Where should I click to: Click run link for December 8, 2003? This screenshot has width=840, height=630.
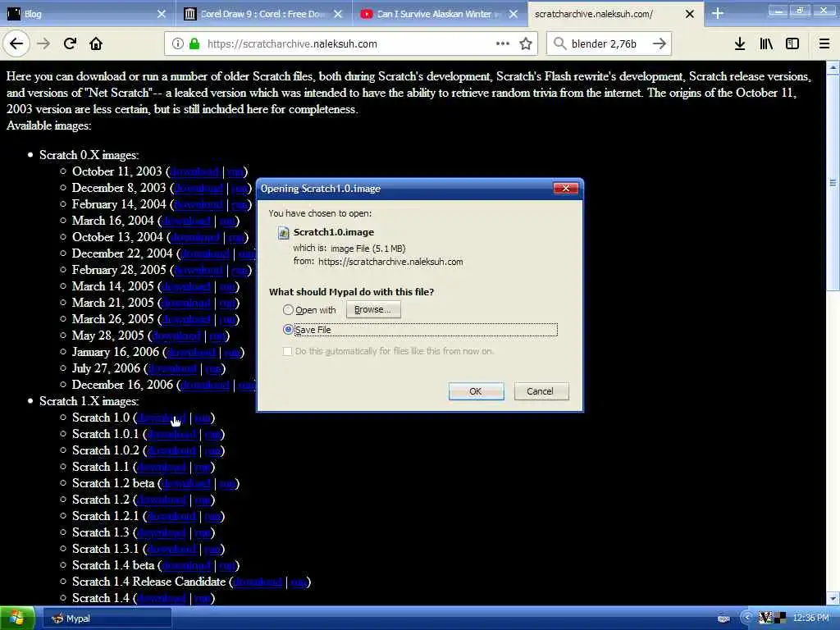239,188
